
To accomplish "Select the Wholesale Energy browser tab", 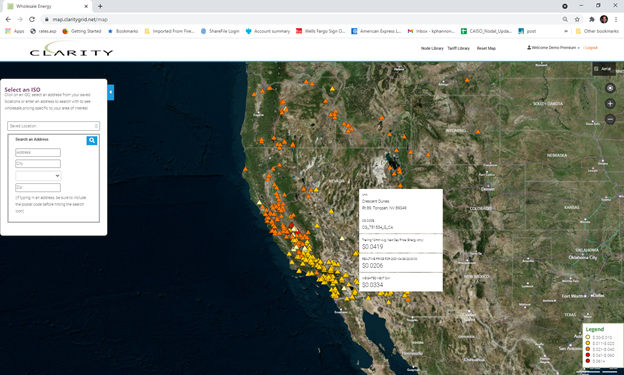I will click(47, 6).
